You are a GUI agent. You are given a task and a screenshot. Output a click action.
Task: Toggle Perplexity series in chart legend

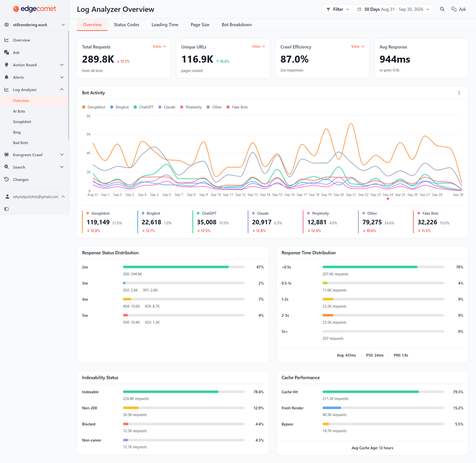pyautogui.click(x=191, y=107)
